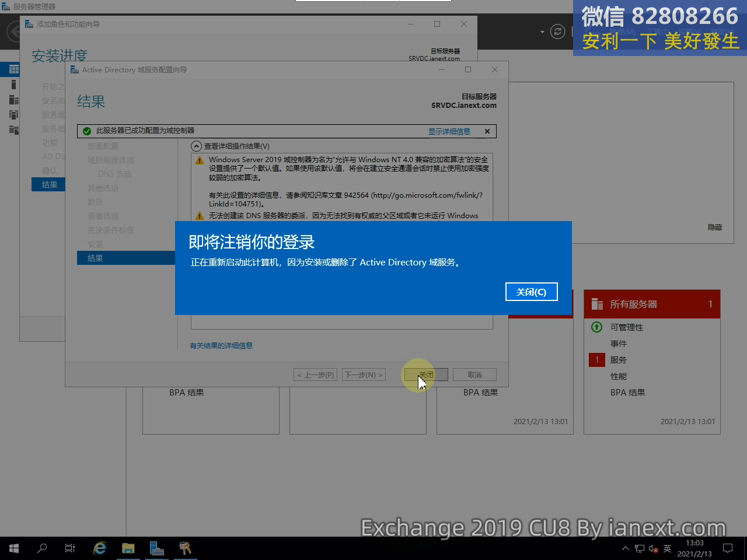Screen dimensions: 747x560
Task: Select 部署配置 step in wizard sidebar
Action: [103, 146]
